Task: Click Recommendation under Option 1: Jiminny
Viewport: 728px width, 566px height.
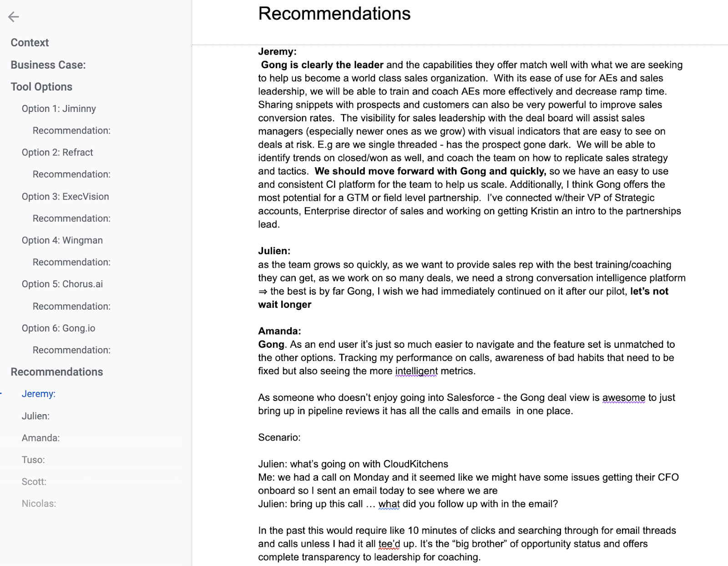Action: [71, 130]
